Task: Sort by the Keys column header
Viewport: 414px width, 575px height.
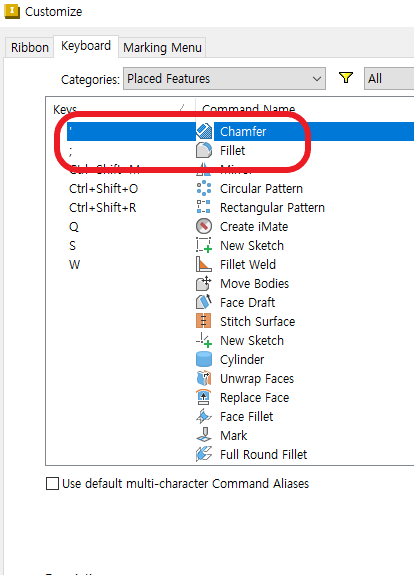Action: coord(120,109)
